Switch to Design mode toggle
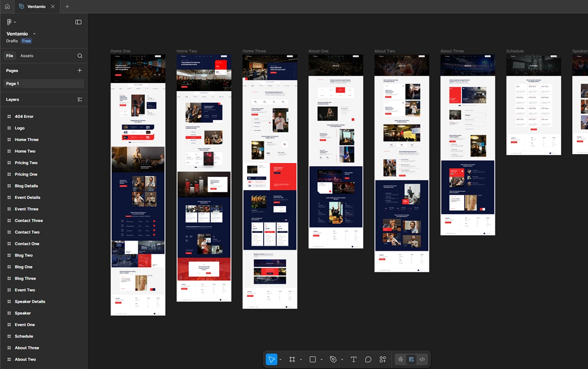The width and height of the screenshot is (588, 369). point(411,359)
